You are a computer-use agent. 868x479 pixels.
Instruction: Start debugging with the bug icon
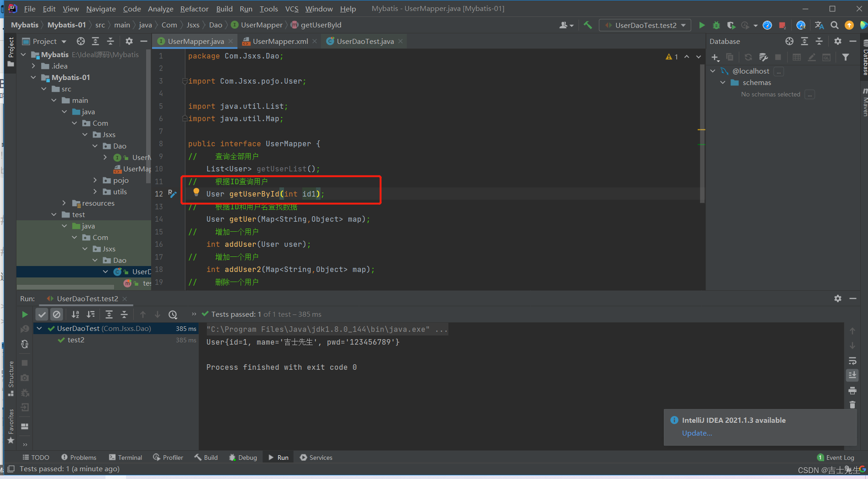click(x=716, y=25)
